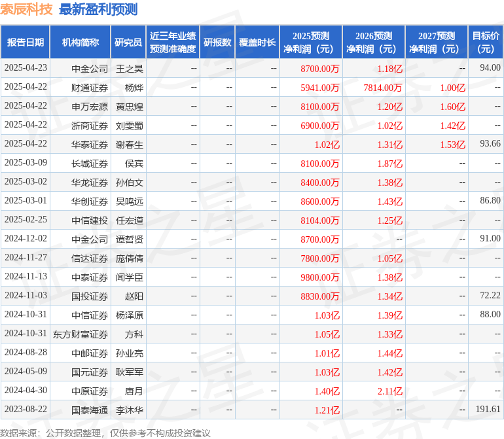Click 2025 profit value 7800.00万
Screen dimensions: 504x439
[x=320, y=258]
